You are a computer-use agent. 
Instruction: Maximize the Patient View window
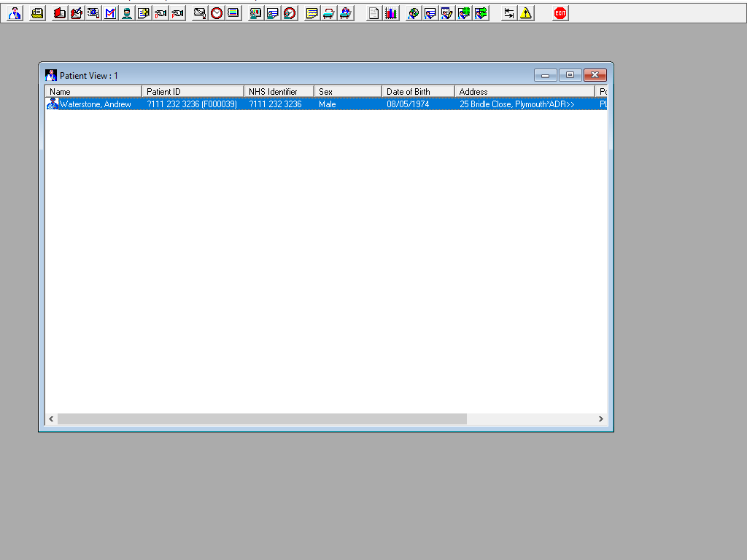570,75
